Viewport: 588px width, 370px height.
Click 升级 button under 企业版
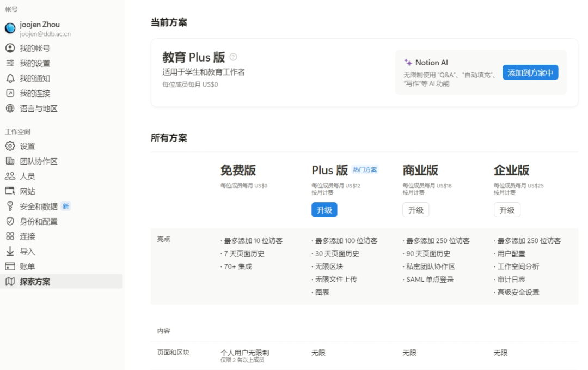[x=507, y=210]
